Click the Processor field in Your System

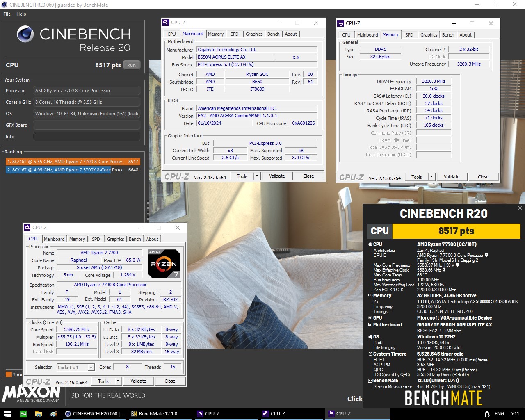point(87,91)
